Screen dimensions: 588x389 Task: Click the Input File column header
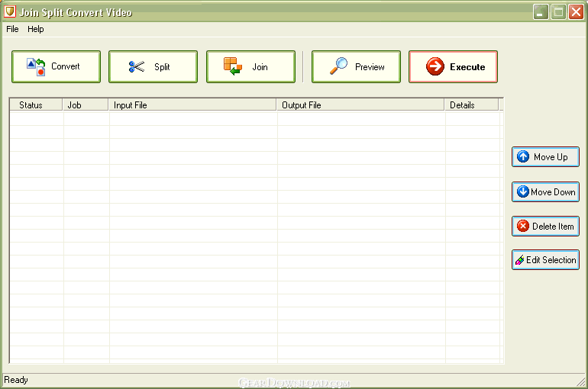pos(192,104)
